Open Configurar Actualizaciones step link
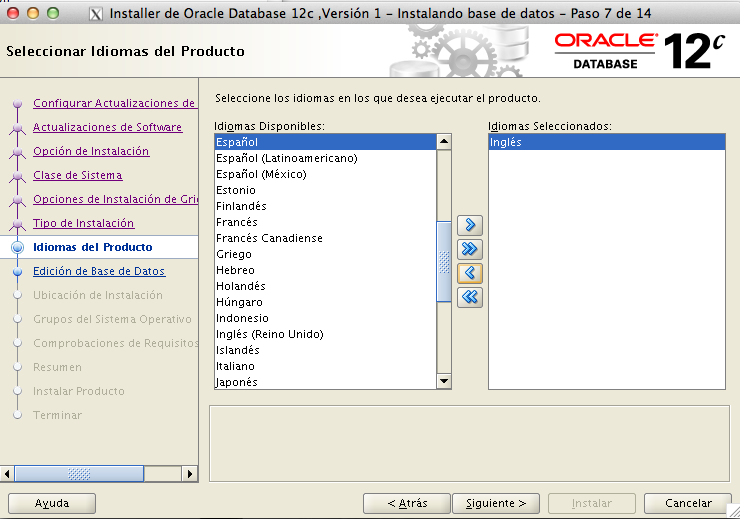The image size is (740, 519). [x=114, y=103]
